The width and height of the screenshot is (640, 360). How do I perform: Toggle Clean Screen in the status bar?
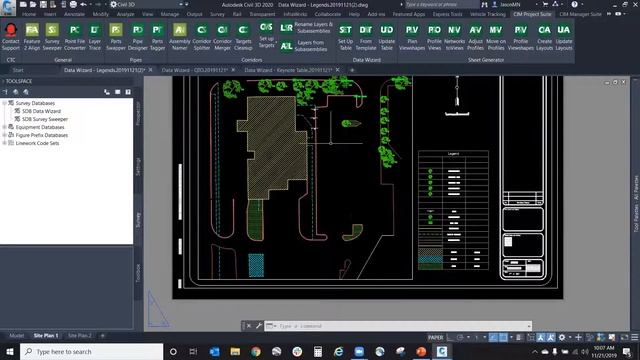click(624, 337)
